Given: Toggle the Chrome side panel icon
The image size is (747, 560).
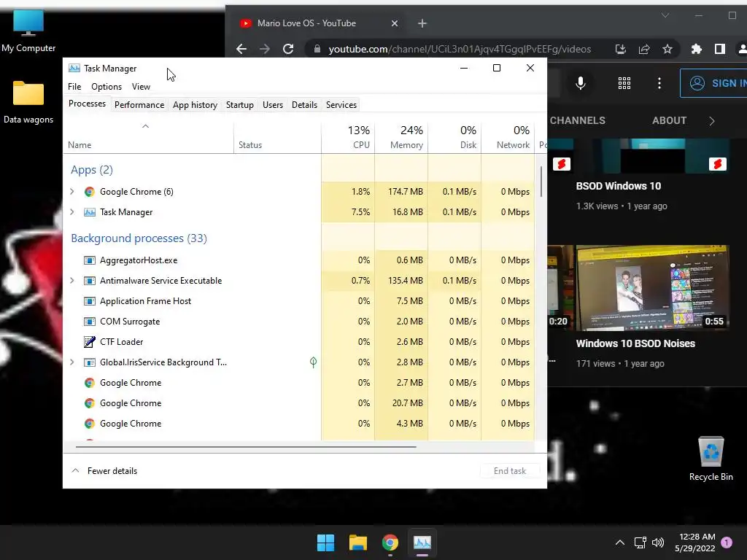Looking at the screenshot, I should [720, 49].
